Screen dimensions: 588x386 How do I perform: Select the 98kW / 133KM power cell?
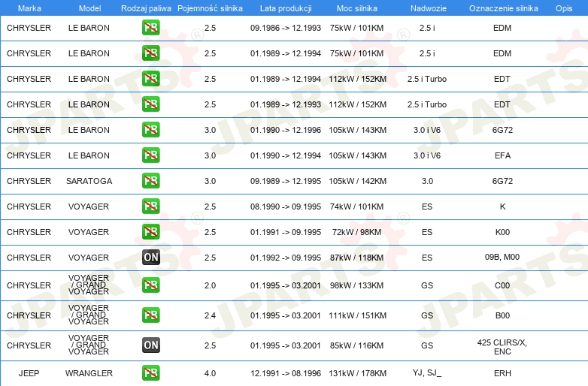356,285
